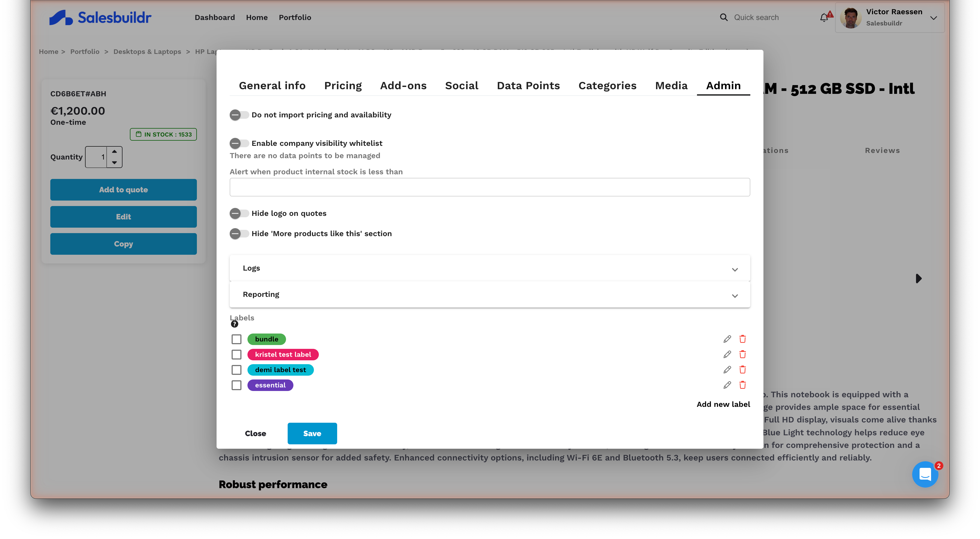980x539 pixels.
Task: Click the teal demi label test pill
Action: [x=280, y=370]
